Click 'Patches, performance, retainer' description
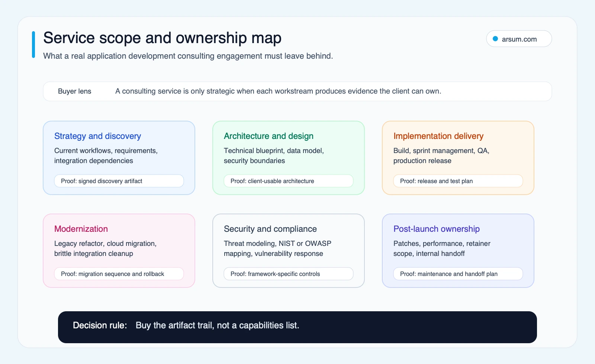The image size is (595, 364). (442, 248)
